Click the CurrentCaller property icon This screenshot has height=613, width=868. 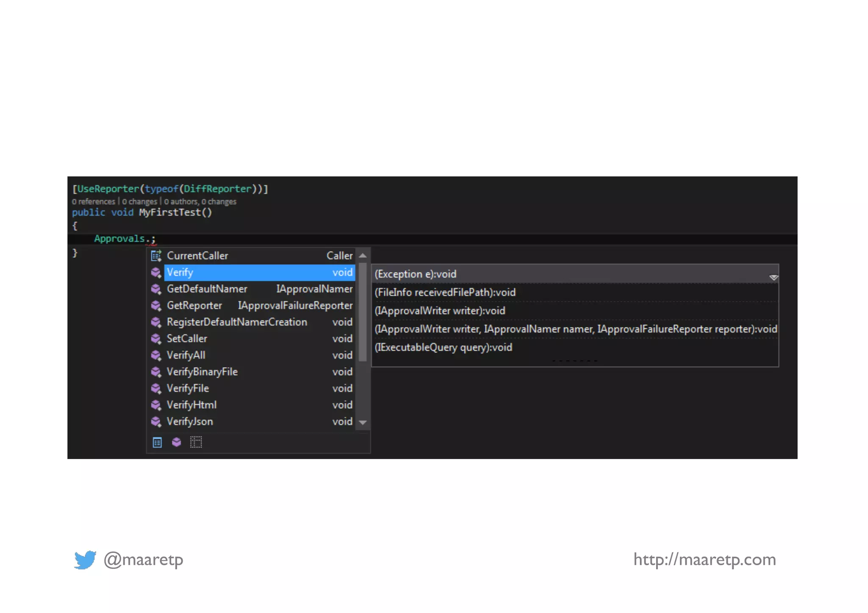[156, 255]
